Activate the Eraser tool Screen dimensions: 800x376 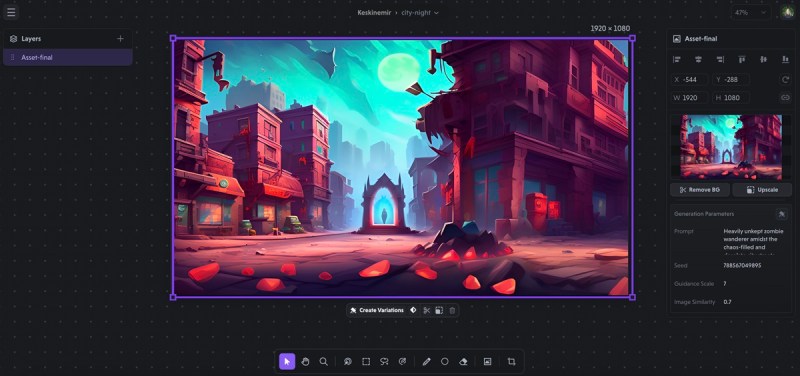(463, 362)
